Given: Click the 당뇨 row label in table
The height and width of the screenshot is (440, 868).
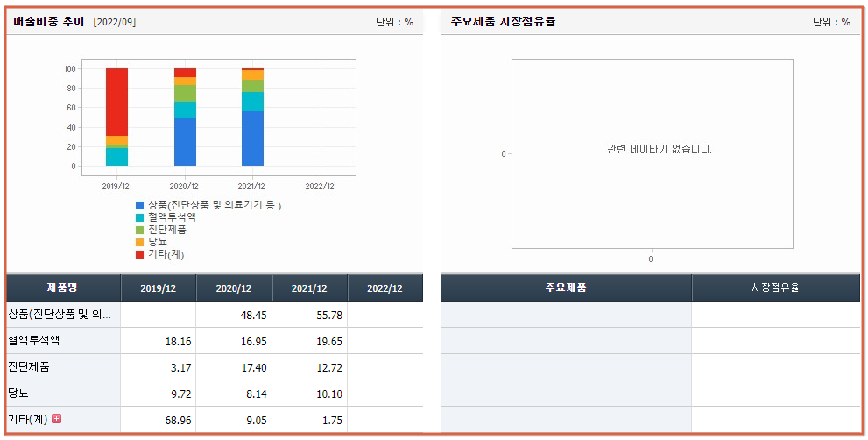Looking at the screenshot, I should (18, 393).
